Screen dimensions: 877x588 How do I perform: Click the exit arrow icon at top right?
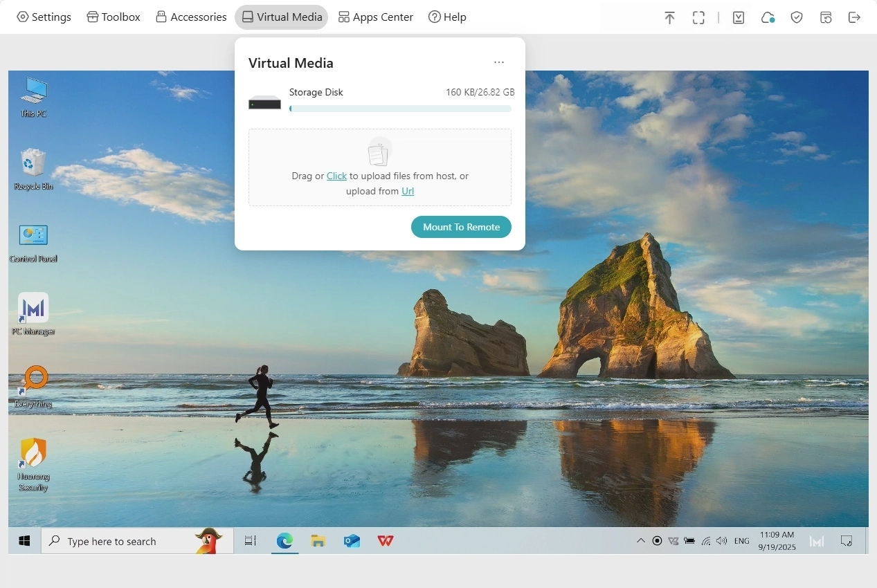[x=854, y=18]
